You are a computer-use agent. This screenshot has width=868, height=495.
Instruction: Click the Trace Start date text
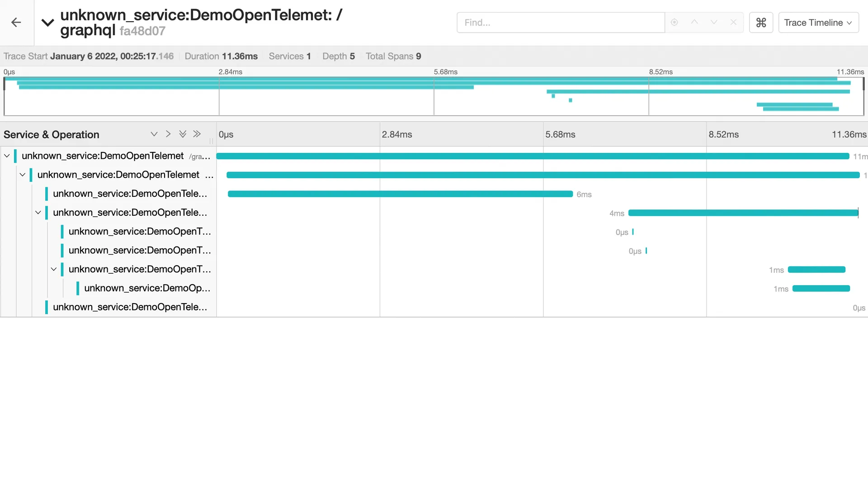[89, 56]
